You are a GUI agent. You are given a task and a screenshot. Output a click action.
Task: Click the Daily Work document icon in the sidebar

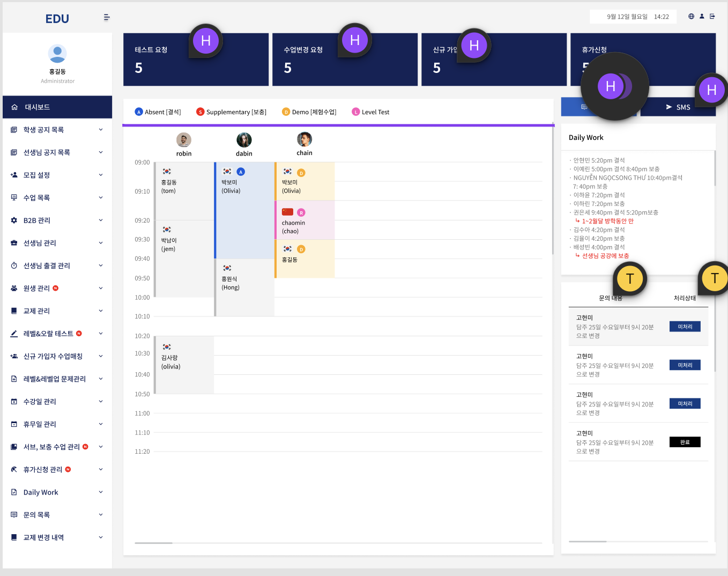click(13, 492)
